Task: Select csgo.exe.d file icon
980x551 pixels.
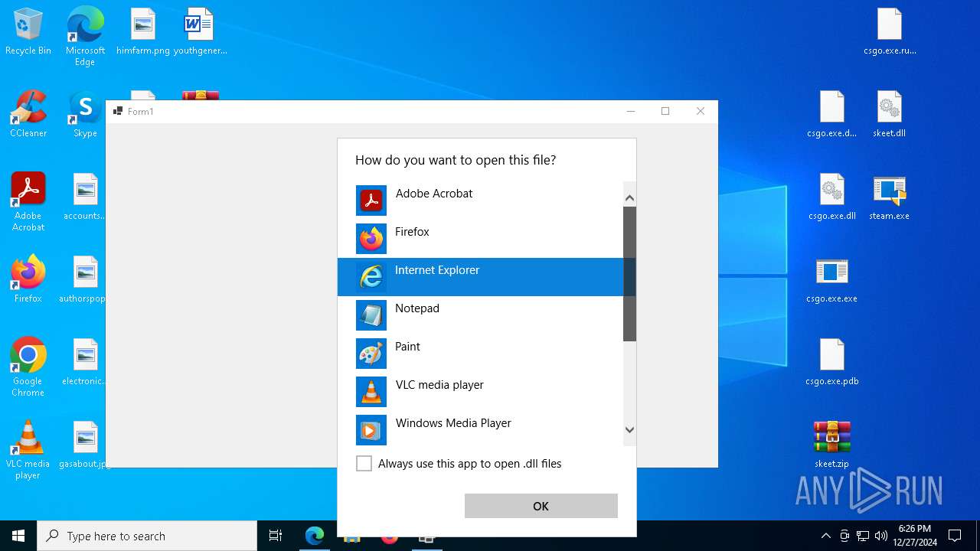Action: [832, 114]
